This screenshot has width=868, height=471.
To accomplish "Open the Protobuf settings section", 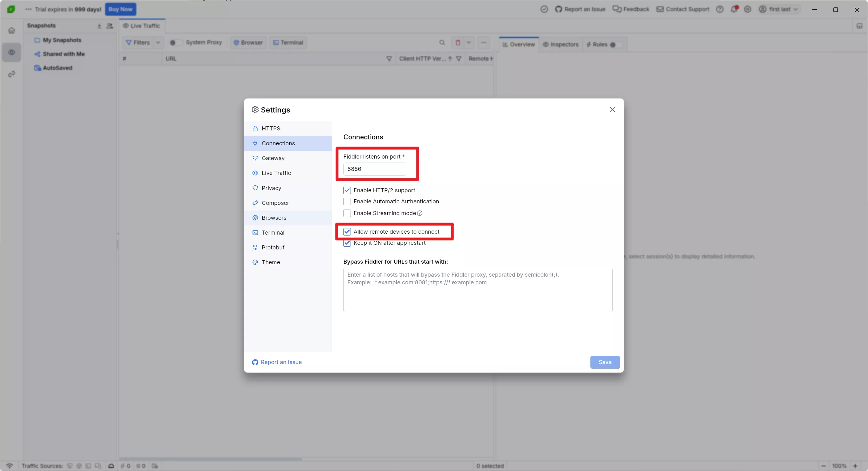I will [288, 247].
